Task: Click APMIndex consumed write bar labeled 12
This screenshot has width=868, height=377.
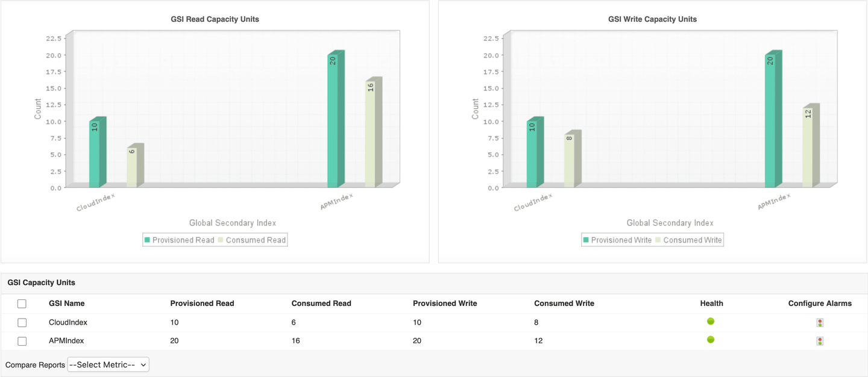Action: [x=808, y=148]
